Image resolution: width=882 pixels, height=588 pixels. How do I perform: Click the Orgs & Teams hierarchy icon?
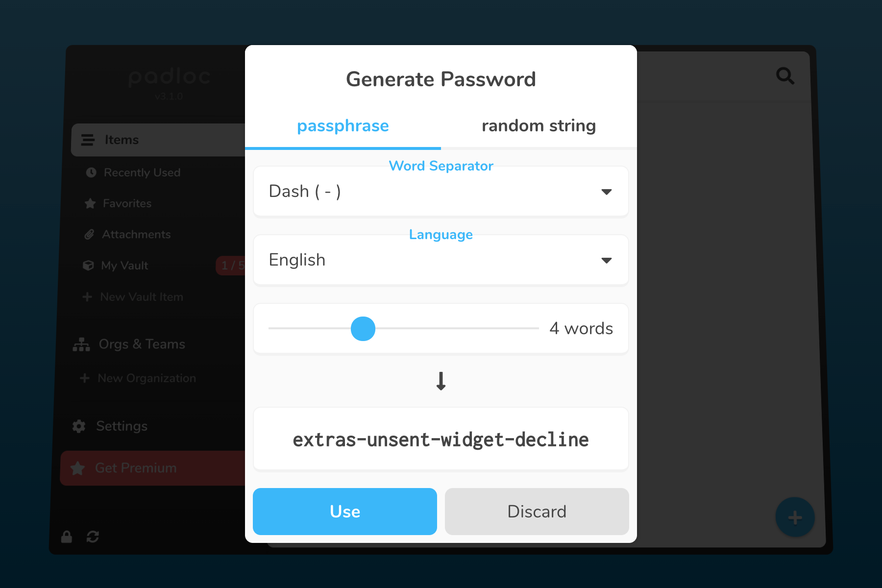coord(81,344)
